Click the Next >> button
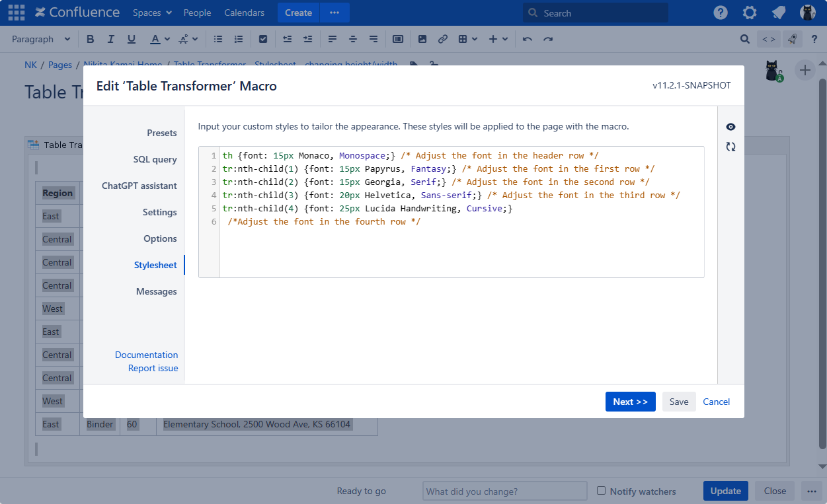The height and width of the screenshot is (504, 827). point(630,402)
